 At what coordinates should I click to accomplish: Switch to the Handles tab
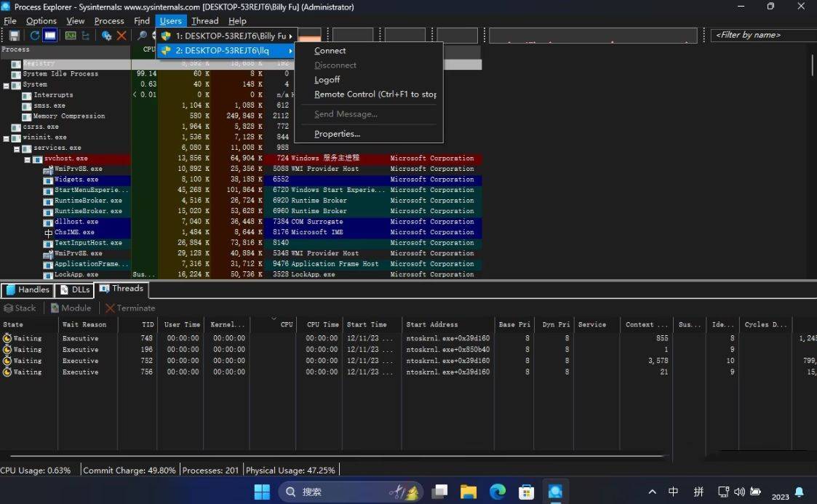point(29,289)
